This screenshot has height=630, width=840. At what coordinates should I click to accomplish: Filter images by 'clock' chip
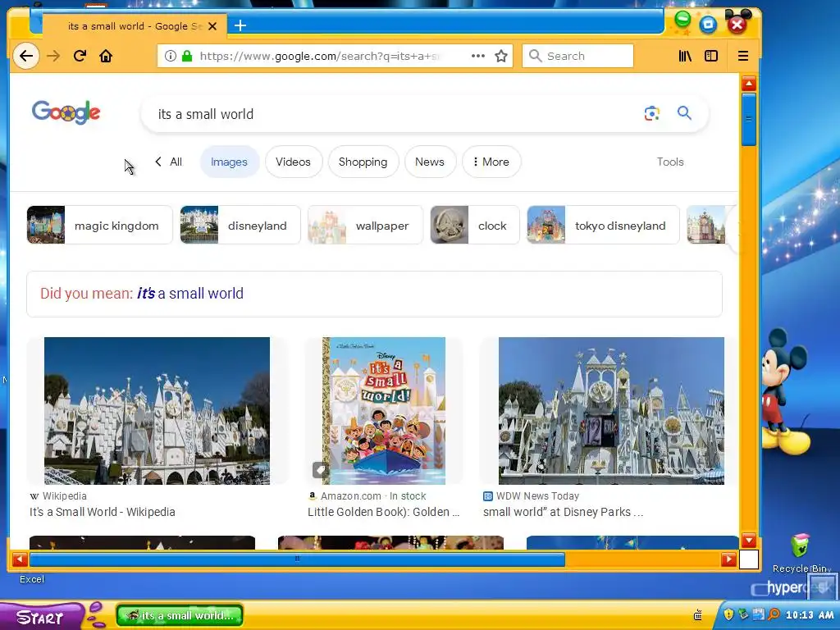(475, 225)
